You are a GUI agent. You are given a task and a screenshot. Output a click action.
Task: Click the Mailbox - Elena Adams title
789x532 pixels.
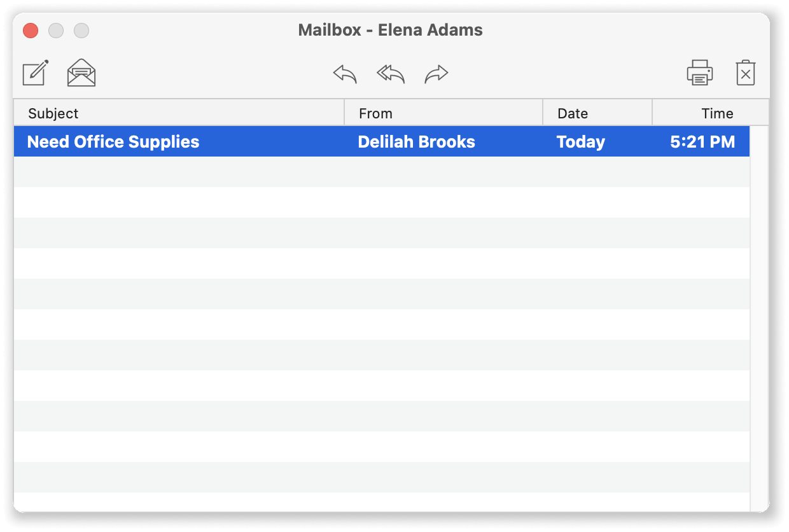tap(391, 30)
